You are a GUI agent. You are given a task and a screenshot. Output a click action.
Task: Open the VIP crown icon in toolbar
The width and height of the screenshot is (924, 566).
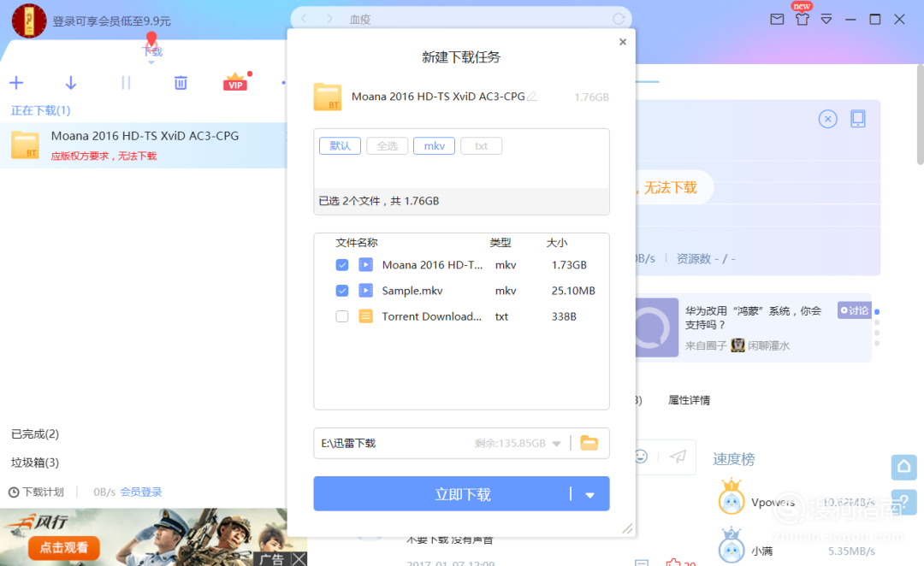(x=235, y=82)
